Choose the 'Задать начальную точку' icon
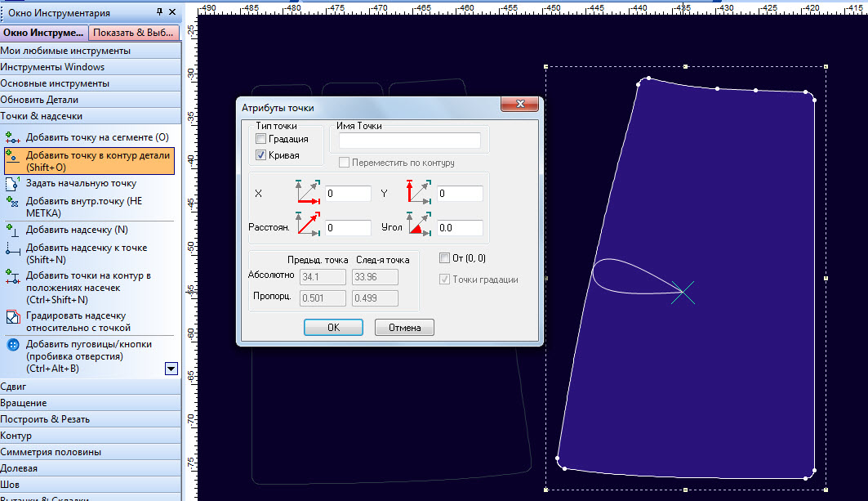868x501 pixels. click(x=12, y=183)
